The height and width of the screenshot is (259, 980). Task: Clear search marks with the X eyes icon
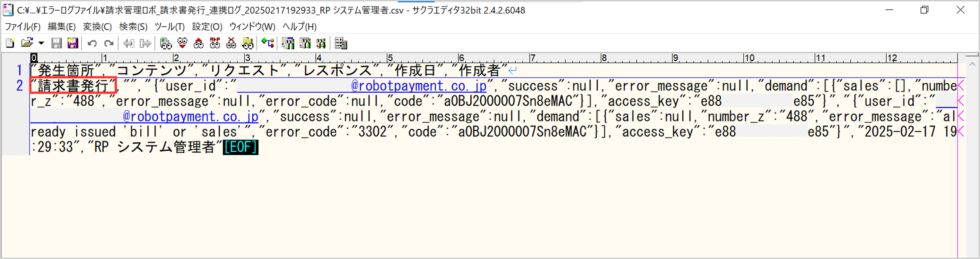[x=231, y=43]
